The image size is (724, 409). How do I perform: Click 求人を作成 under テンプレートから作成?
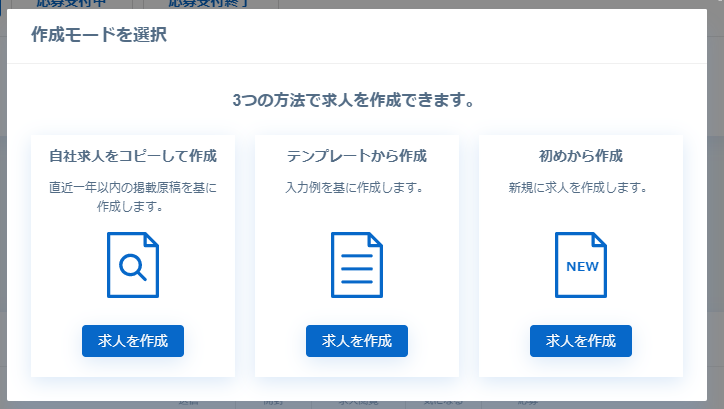pos(357,341)
